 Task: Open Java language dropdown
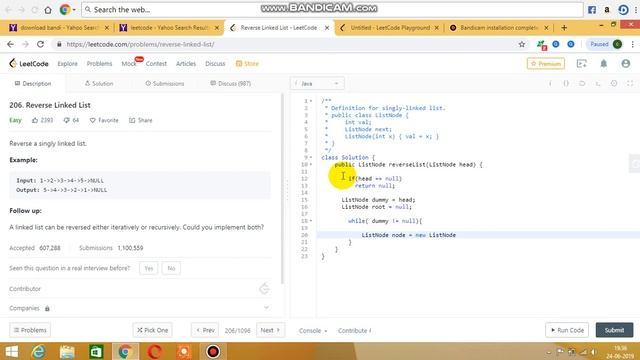point(317,84)
